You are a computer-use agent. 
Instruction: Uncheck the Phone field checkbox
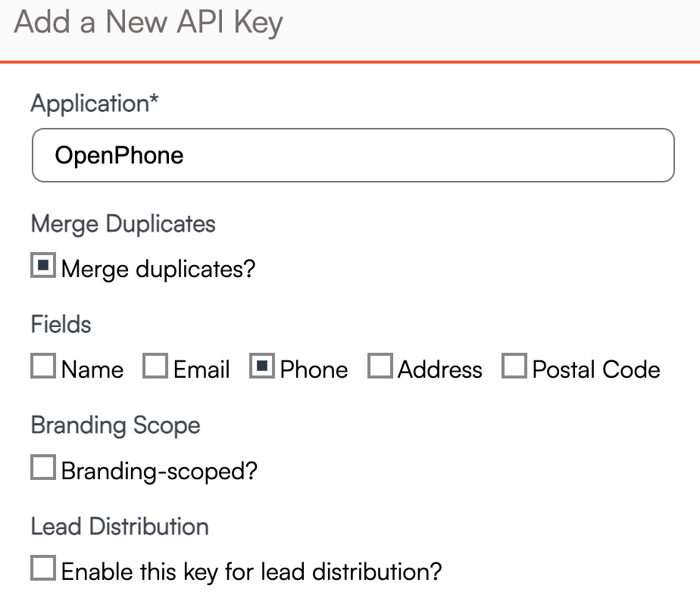click(261, 367)
